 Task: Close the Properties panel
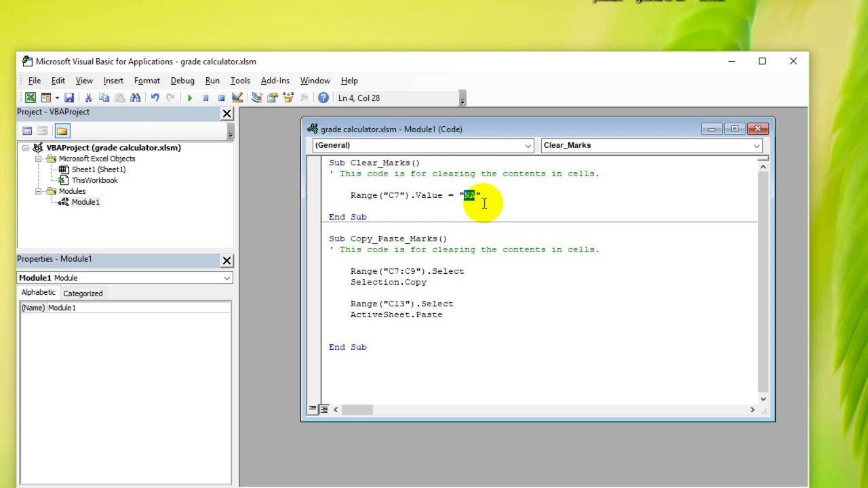pyautogui.click(x=227, y=260)
